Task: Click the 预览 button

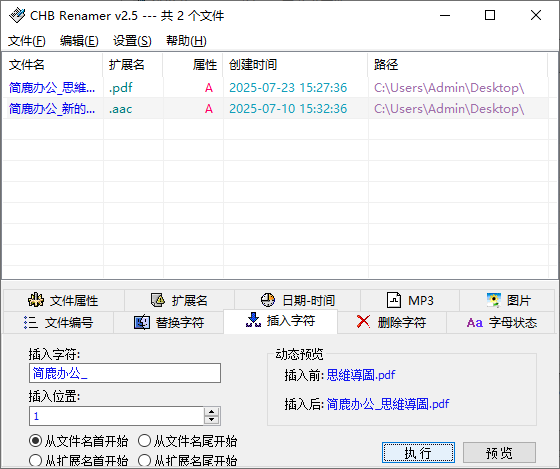Action: 499,453
